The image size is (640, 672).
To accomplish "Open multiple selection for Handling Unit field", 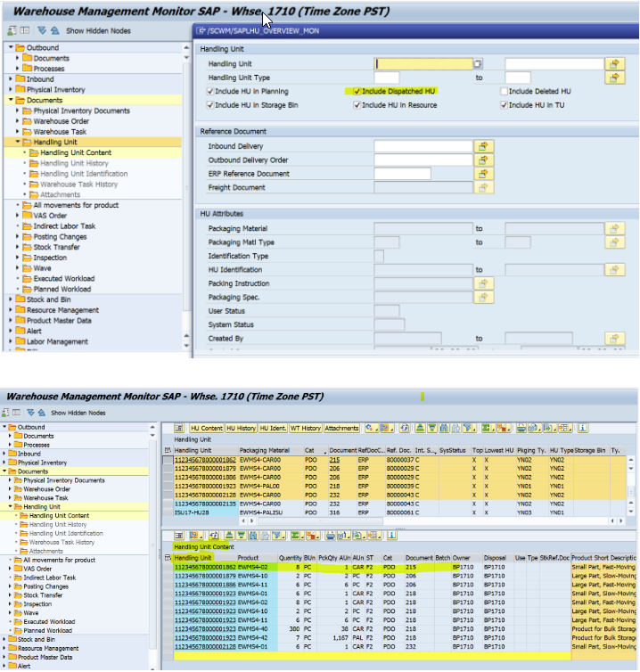I will 614,64.
